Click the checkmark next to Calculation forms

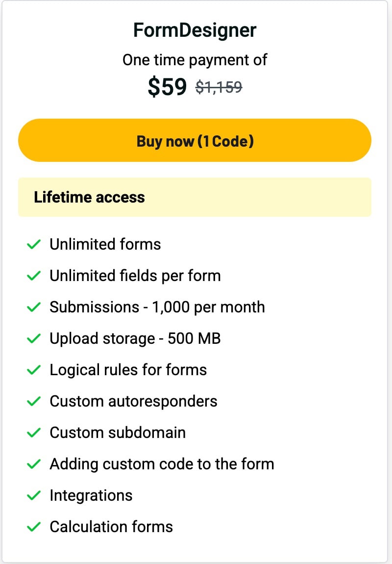[33, 527]
